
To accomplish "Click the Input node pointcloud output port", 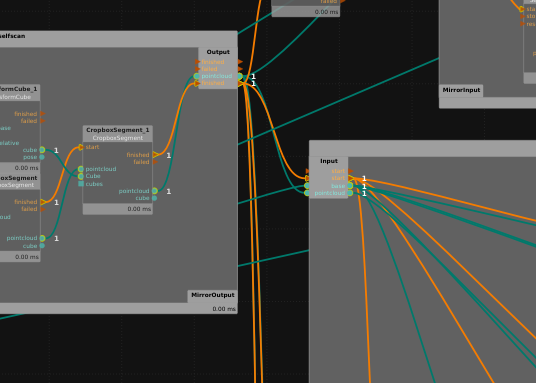I will pos(350,193).
